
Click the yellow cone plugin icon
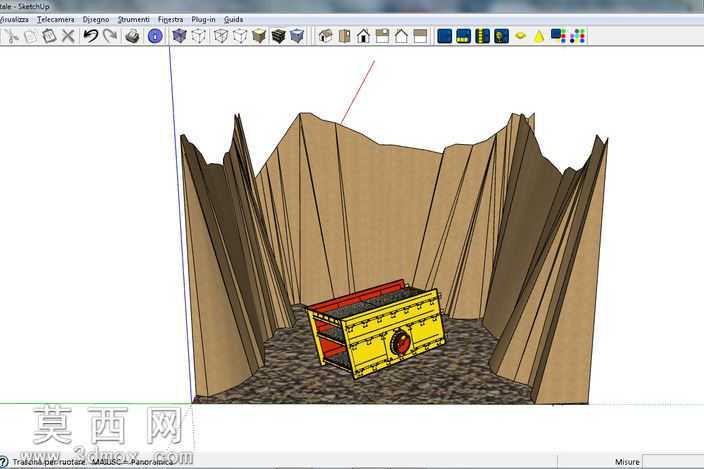pyautogui.click(x=539, y=36)
